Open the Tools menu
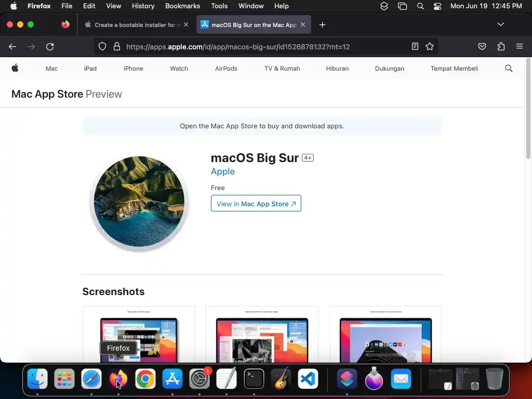Viewport: 532px width, 399px height. point(219,6)
